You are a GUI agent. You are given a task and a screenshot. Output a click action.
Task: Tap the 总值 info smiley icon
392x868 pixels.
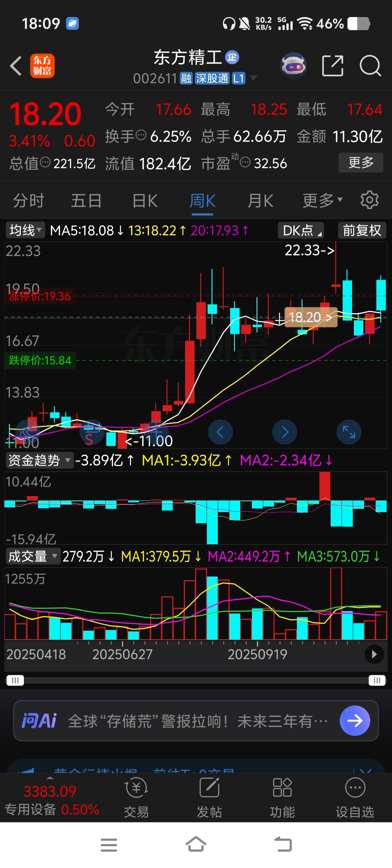[x=45, y=162]
